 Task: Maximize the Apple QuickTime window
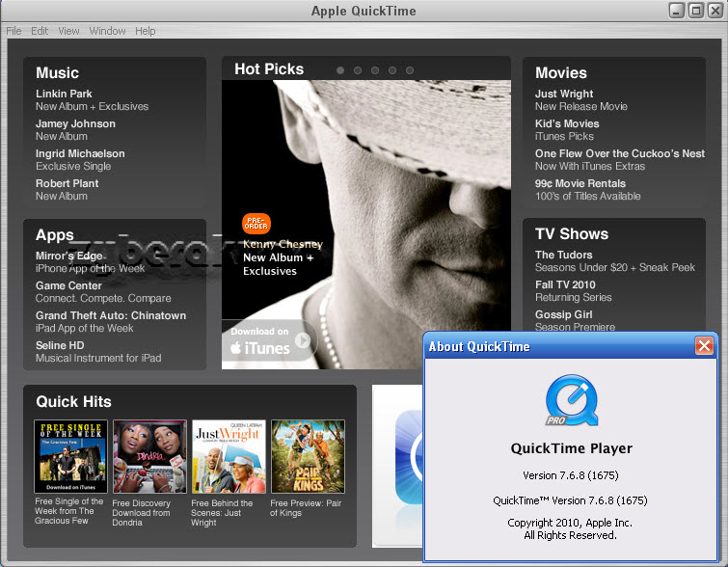[696, 11]
